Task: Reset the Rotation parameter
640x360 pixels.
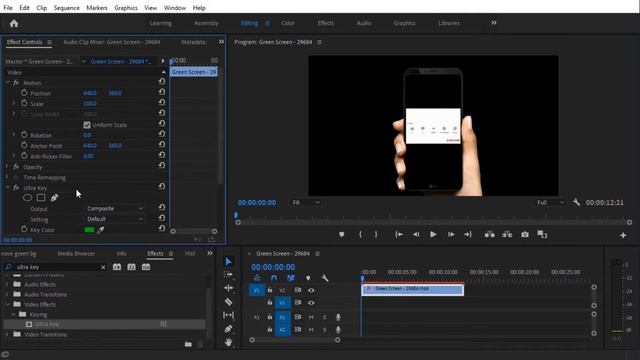Action: click(x=162, y=134)
